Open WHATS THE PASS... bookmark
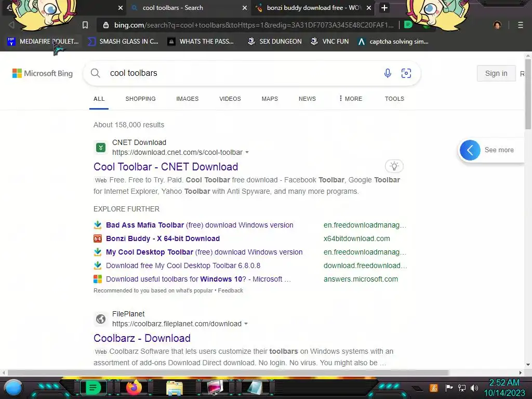The height and width of the screenshot is (399, 532). point(201,42)
